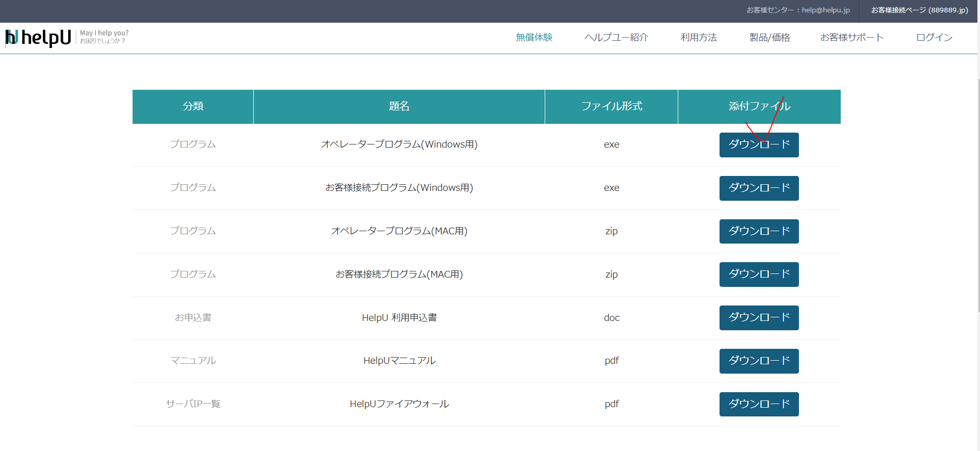
Task: Select title お客様接続プログラム(Windows用)
Action: click(x=399, y=188)
